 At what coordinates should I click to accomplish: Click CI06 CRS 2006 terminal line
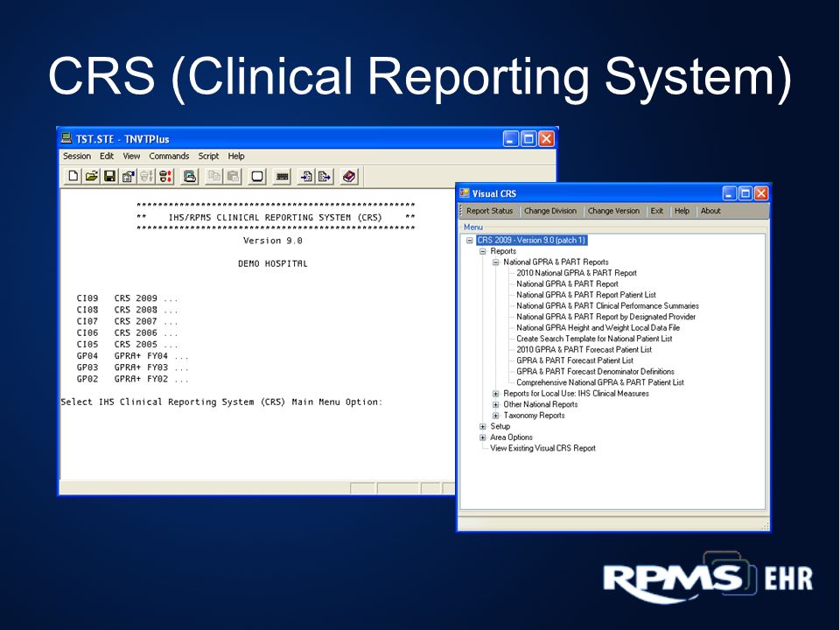pyautogui.click(x=127, y=332)
